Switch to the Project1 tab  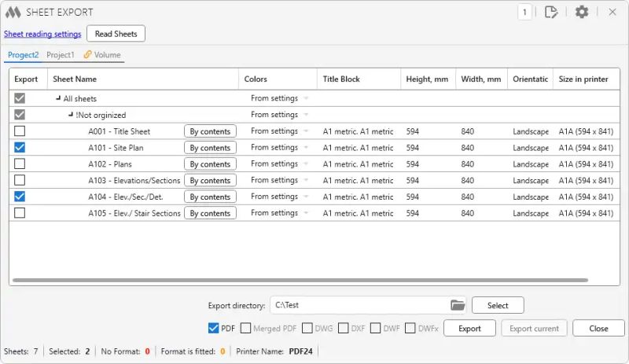coord(61,55)
